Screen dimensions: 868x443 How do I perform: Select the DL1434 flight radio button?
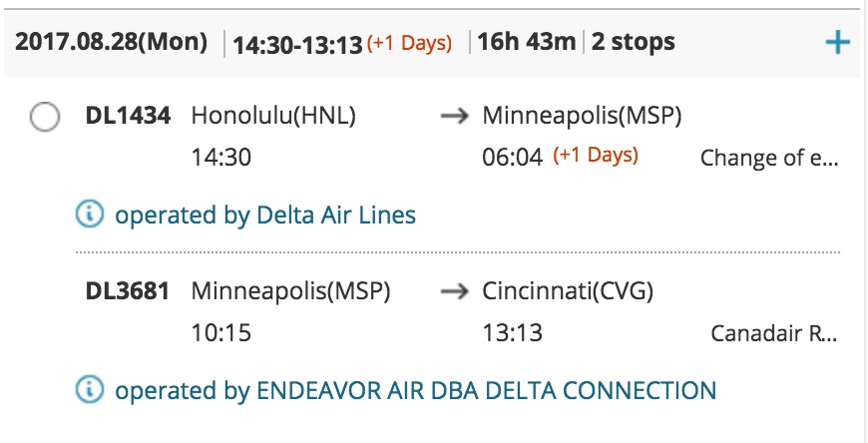pyautogui.click(x=45, y=118)
